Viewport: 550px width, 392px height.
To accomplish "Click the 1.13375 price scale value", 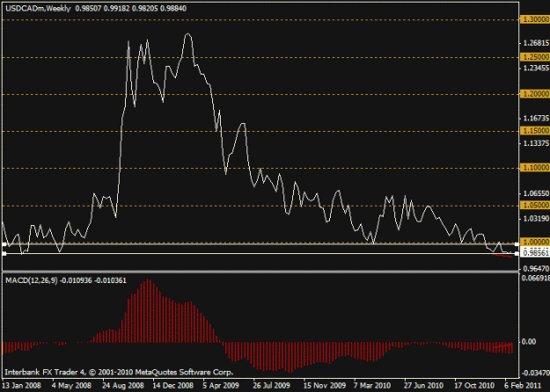I will [x=536, y=143].
